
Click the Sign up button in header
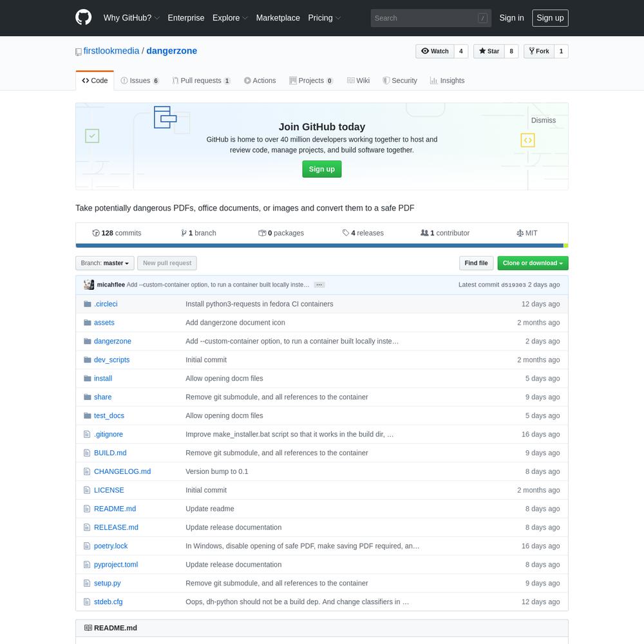tap(550, 18)
